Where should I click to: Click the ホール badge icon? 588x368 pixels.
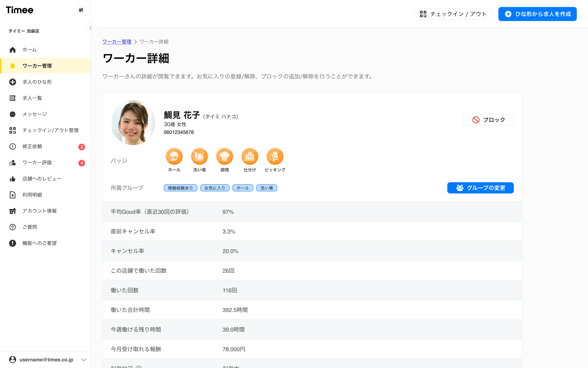(x=174, y=156)
